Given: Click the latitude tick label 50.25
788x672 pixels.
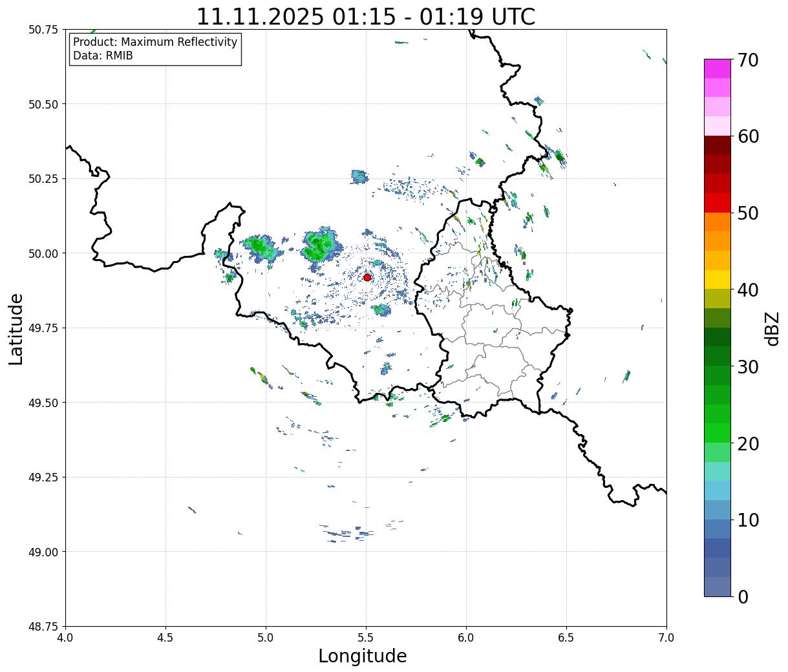Looking at the screenshot, I should (x=43, y=179).
